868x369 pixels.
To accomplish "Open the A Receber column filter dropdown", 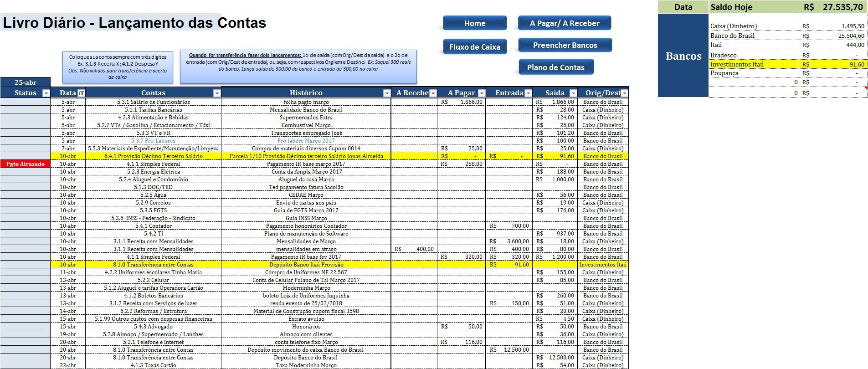I will point(433,93).
